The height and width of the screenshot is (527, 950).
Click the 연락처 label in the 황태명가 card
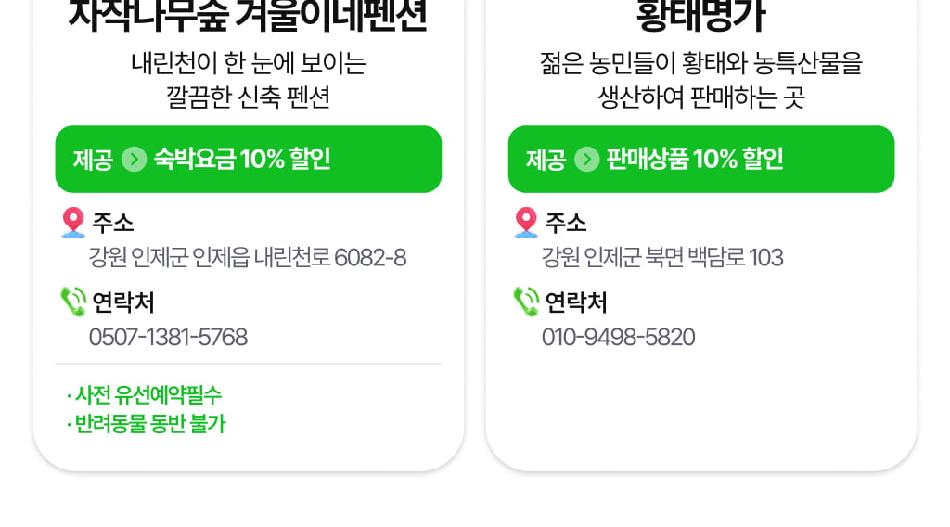(x=575, y=301)
